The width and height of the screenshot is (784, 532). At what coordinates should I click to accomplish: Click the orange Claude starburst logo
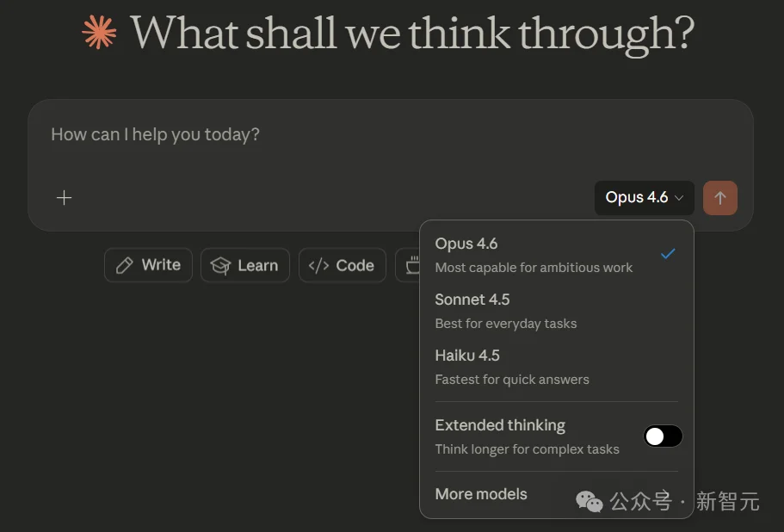click(99, 32)
